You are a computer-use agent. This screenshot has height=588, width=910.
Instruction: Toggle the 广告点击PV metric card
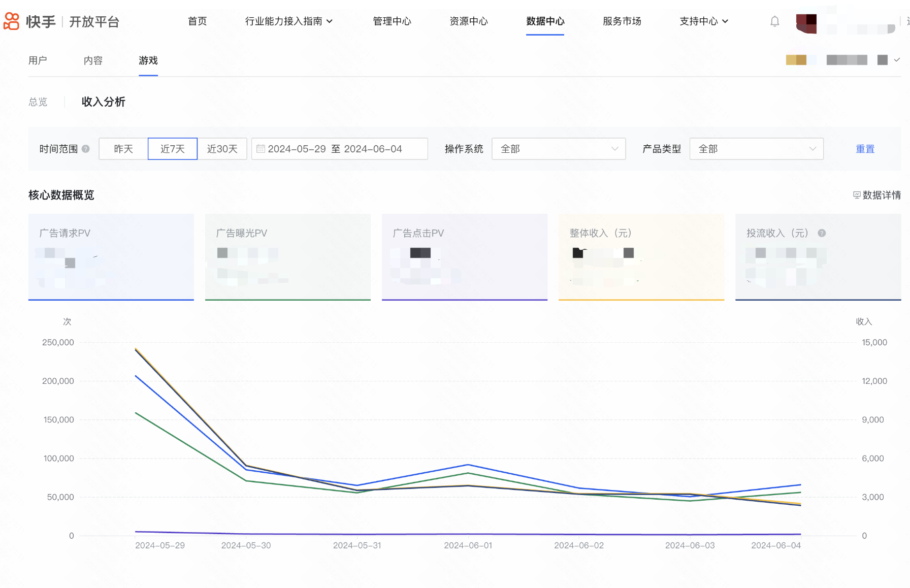(x=465, y=257)
